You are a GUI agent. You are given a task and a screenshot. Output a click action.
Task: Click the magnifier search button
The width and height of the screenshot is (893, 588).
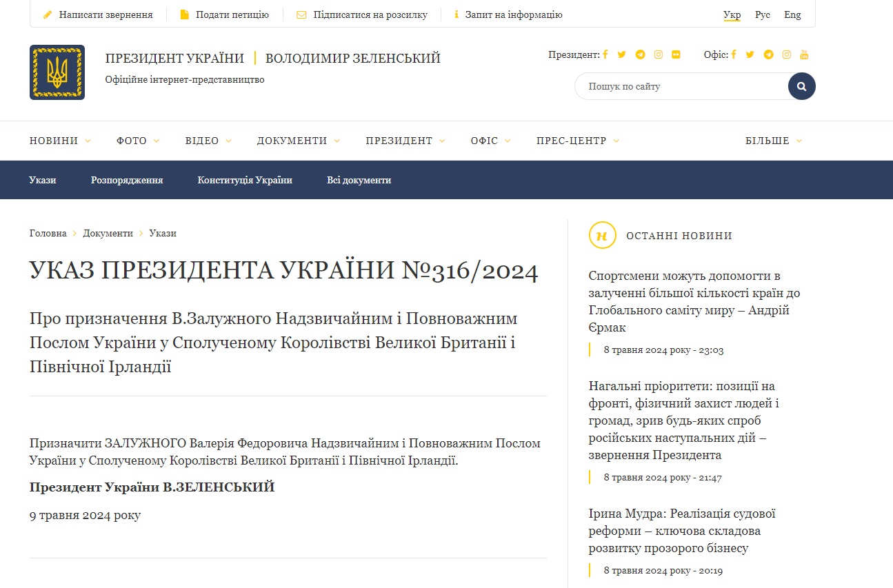[801, 87]
